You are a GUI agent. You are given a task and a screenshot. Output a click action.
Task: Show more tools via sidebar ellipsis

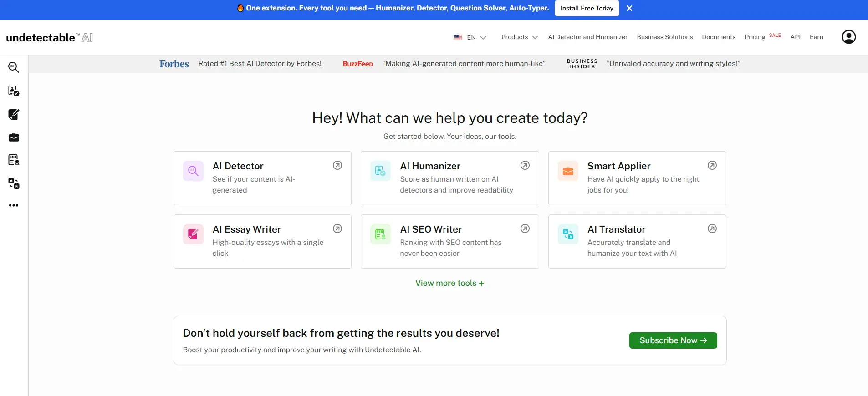pyautogui.click(x=14, y=205)
